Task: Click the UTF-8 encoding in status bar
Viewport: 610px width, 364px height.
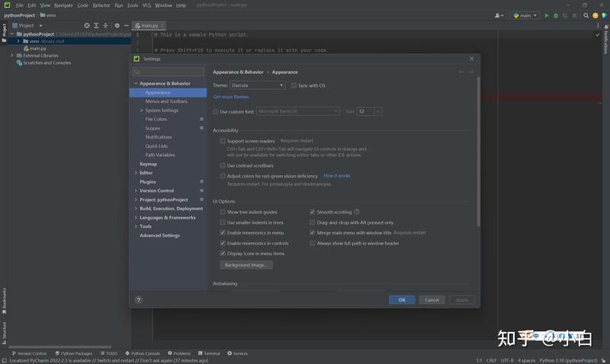Action: 507,360
